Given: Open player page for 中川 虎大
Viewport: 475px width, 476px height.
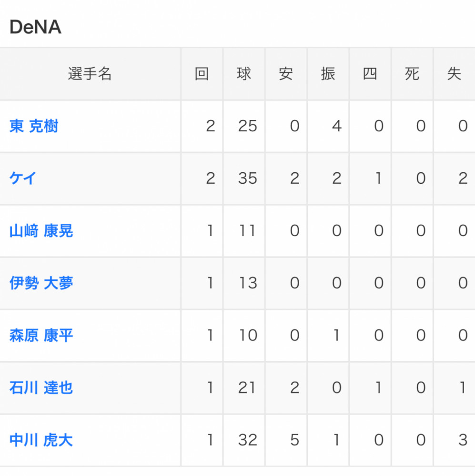Looking at the screenshot, I should [x=41, y=440].
